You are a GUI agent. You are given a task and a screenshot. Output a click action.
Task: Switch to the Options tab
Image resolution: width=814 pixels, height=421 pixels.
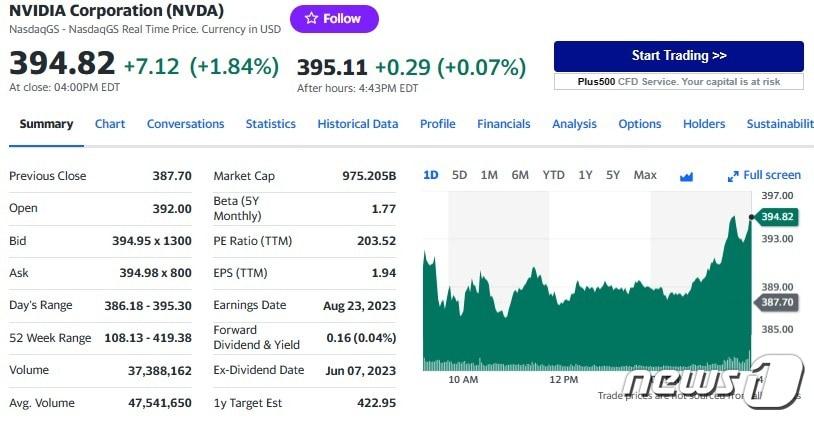[640, 124]
